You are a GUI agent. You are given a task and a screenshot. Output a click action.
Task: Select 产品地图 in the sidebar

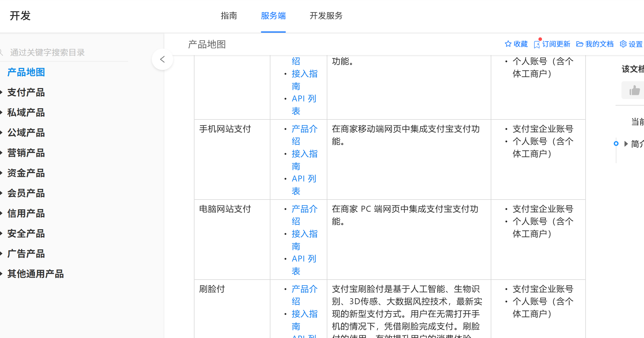(x=26, y=72)
